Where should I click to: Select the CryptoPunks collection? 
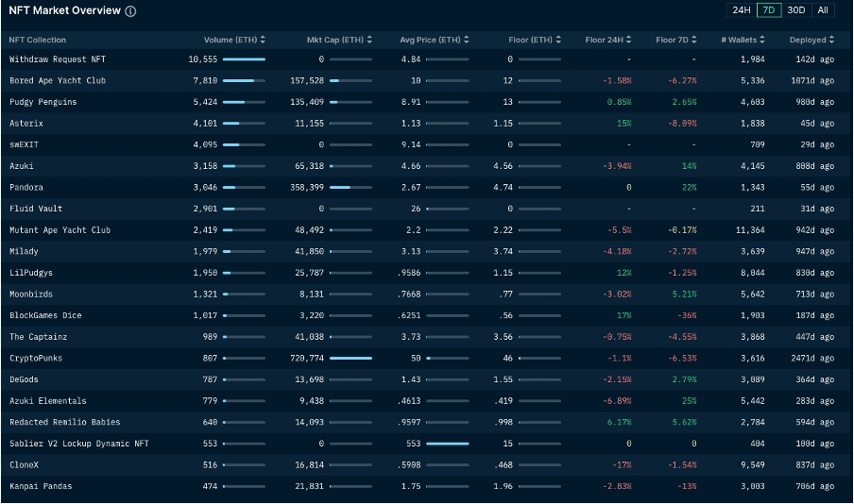click(x=35, y=359)
